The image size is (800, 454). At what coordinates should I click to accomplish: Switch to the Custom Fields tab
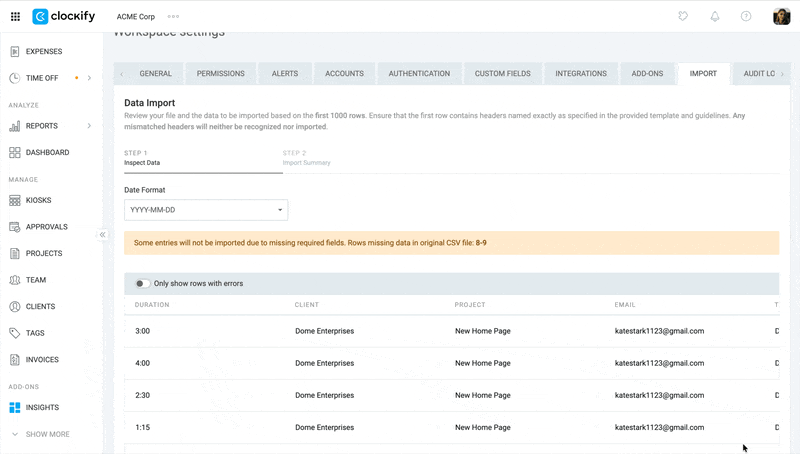(504, 74)
